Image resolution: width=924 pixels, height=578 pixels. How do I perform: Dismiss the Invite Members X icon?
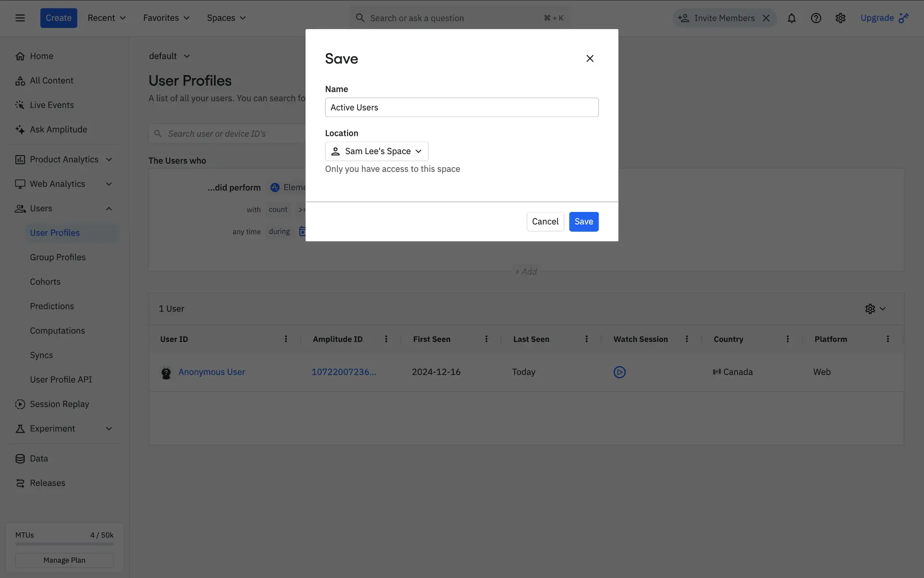click(x=766, y=18)
